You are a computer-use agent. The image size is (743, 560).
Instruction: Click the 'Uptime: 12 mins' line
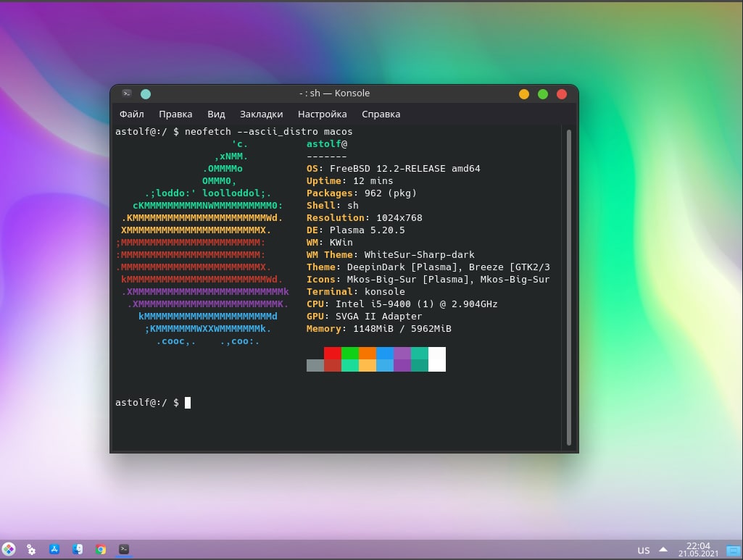coord(349,181)
